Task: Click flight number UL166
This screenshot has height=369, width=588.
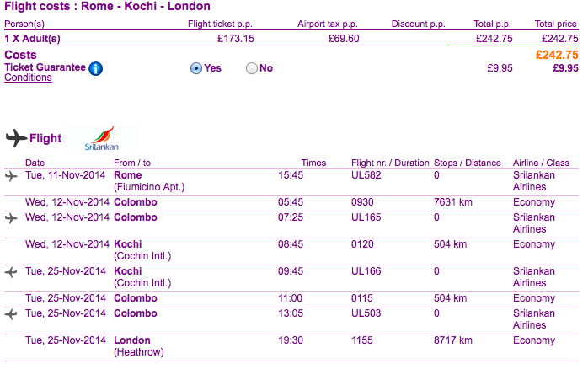Action: tap(366, 271)
